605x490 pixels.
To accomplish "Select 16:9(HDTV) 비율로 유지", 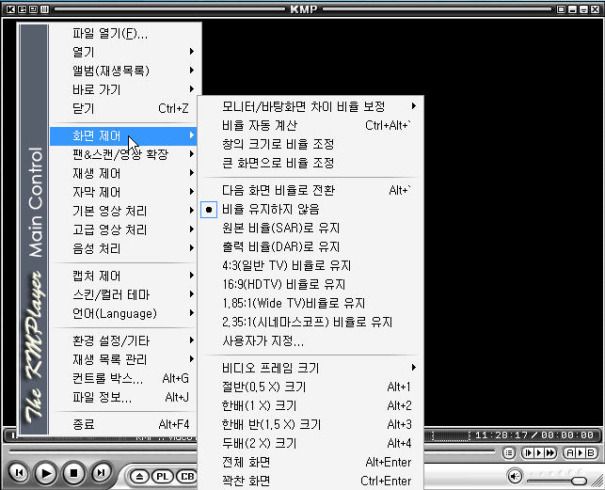I will point(311,284).
